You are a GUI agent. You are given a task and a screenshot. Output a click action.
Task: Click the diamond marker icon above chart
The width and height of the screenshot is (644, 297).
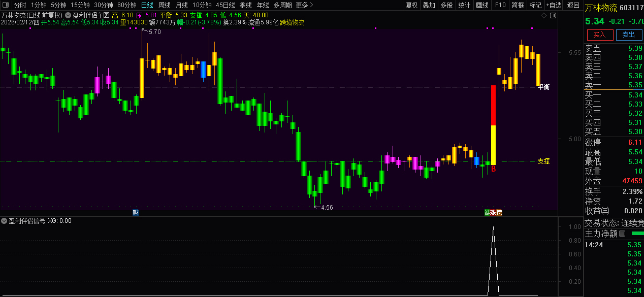(x=543, y=16)
